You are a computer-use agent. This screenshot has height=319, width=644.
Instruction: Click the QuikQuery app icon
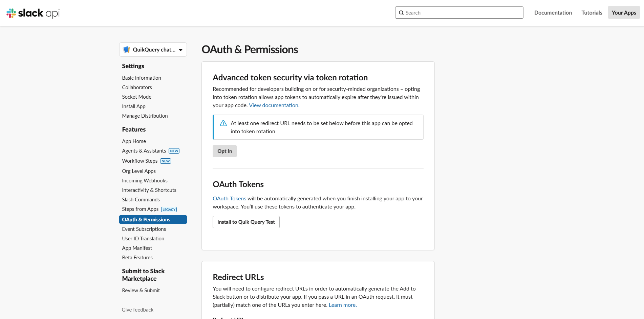127,49
